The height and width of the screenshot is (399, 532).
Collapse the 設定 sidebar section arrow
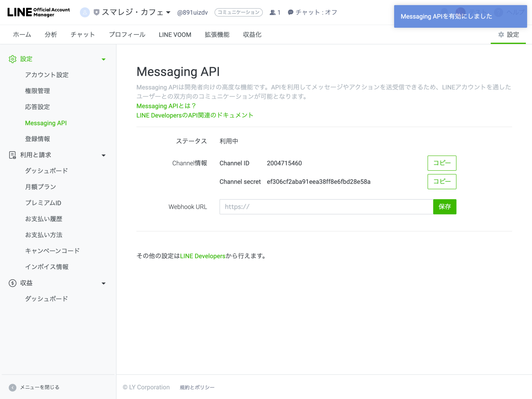[103, 59]
